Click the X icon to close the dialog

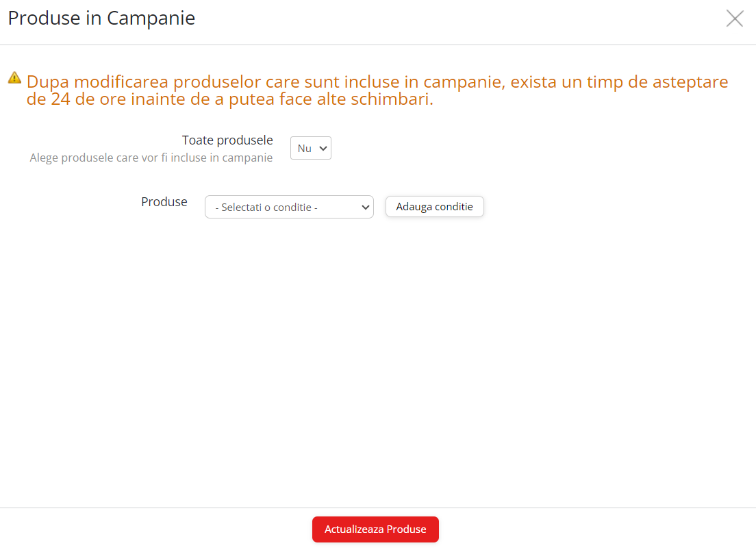(735, 18)
